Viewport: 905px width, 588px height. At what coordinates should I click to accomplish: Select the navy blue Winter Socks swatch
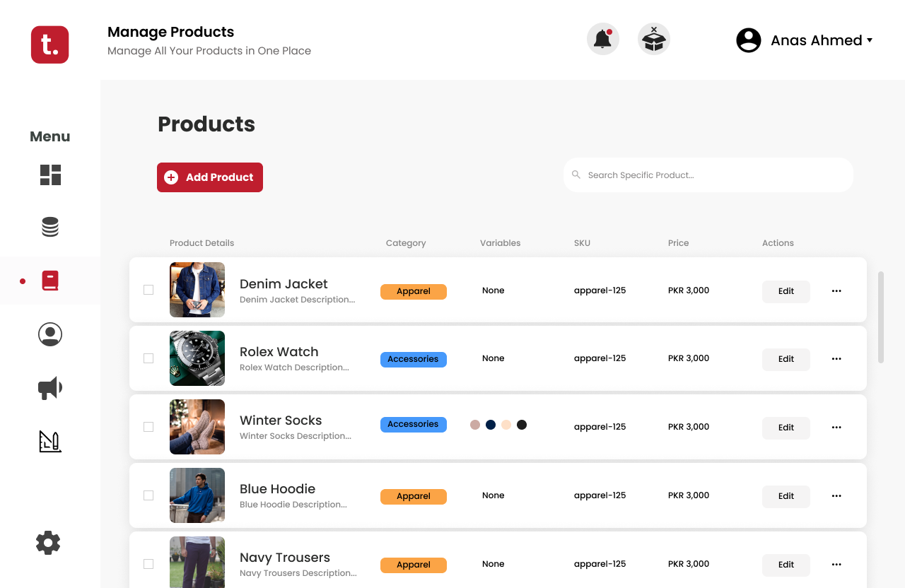click(x=491, y=425)
